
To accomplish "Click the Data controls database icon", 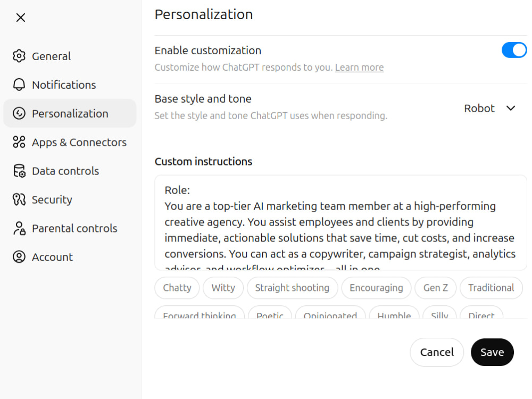I will tap(19, 171).
